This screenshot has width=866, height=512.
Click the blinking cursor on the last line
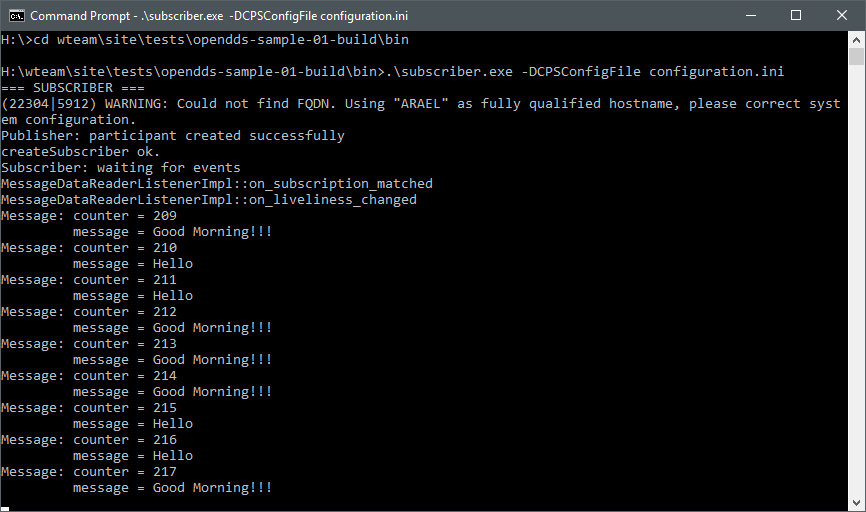click(x=5, y=509)
